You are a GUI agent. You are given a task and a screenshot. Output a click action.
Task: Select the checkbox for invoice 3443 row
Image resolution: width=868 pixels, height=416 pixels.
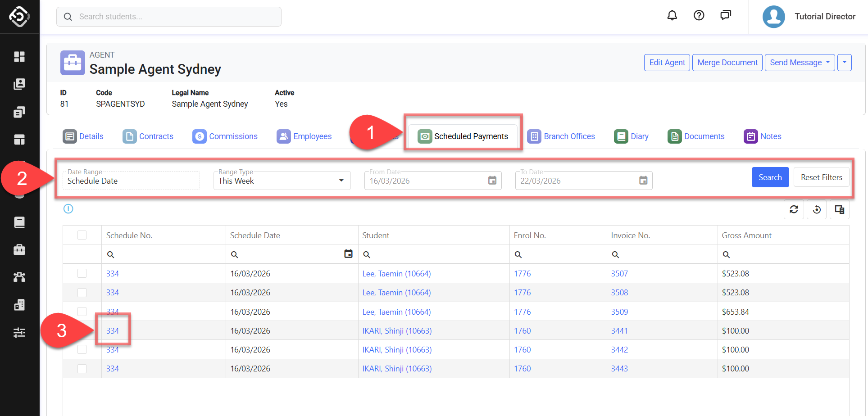[x=82, y=369]
